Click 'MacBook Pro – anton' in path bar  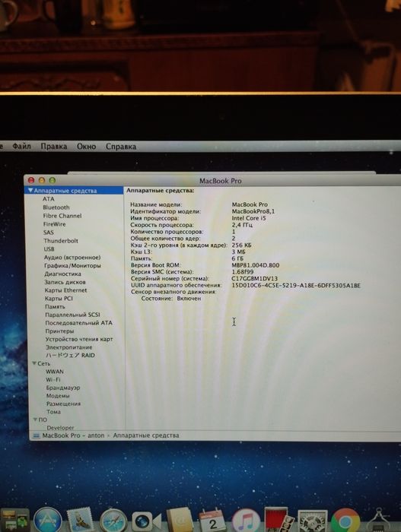click(73, 435)
